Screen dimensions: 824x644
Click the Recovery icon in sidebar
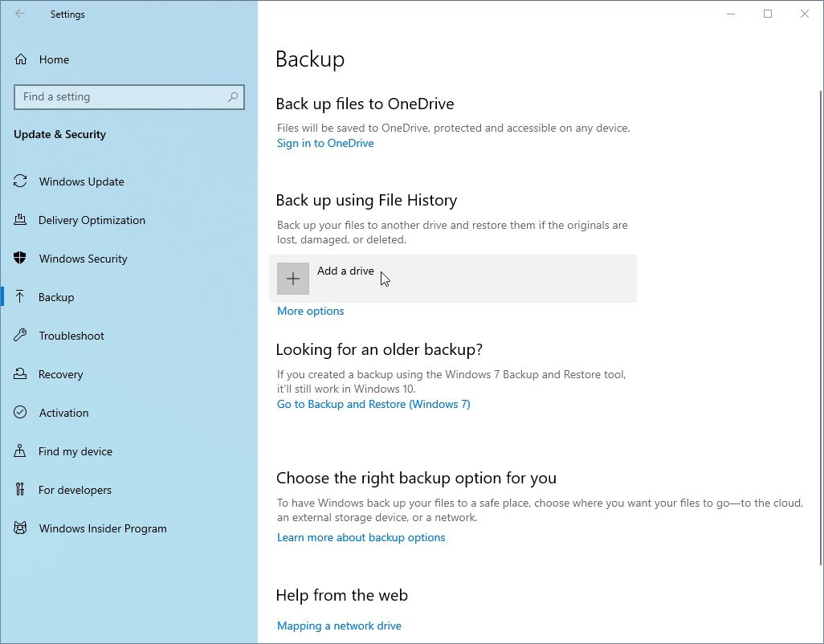20,374
